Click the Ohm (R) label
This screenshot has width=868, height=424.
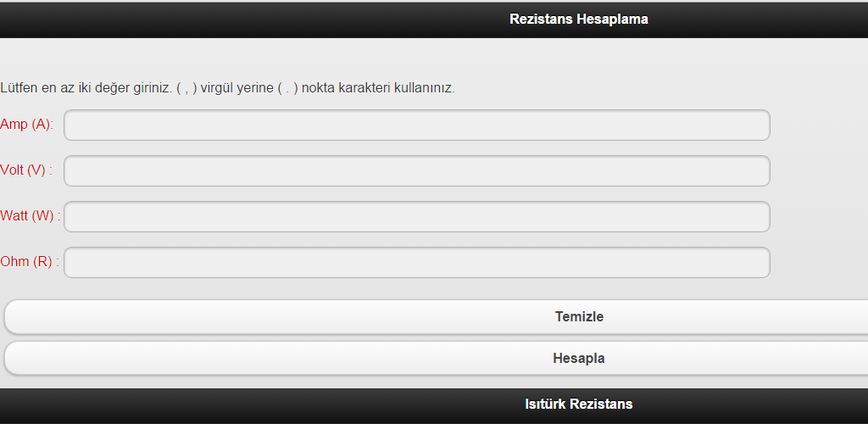(29, 262)
